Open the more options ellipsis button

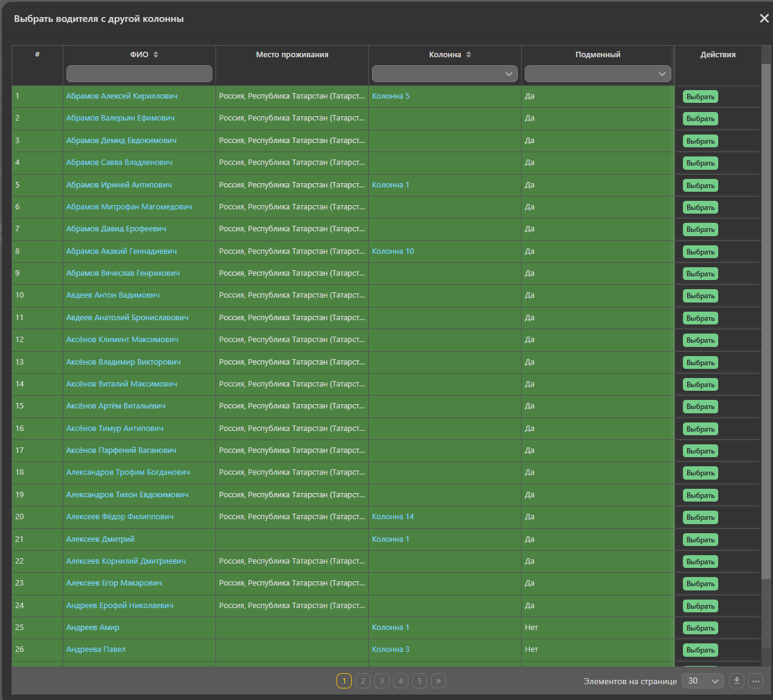[x=756, y=681]
